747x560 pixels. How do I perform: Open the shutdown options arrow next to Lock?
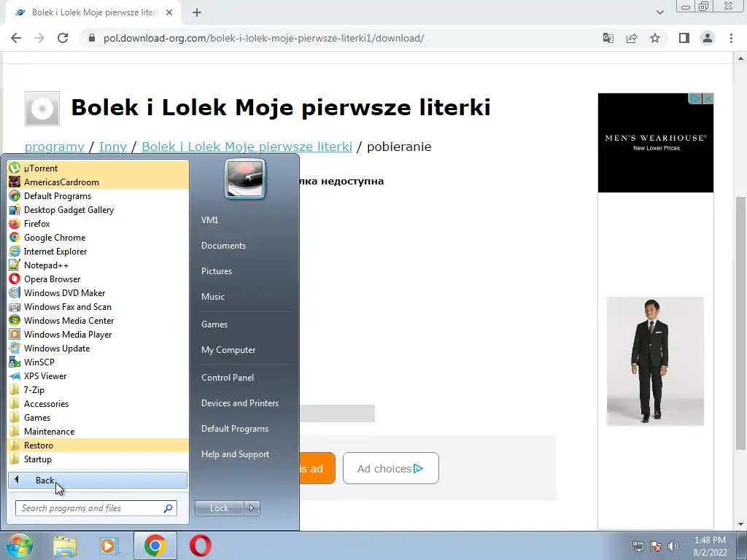pyautogui.click(x=252, y=508)
